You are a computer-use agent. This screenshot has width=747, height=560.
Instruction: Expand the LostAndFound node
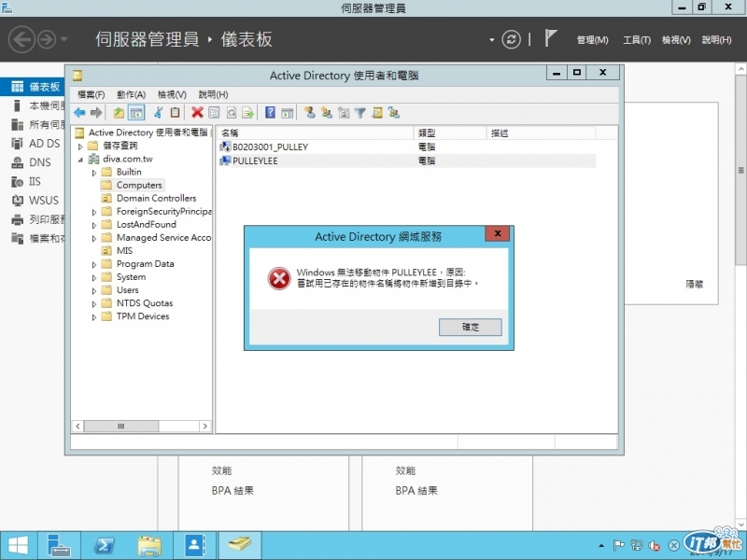(x=94, y=225)
